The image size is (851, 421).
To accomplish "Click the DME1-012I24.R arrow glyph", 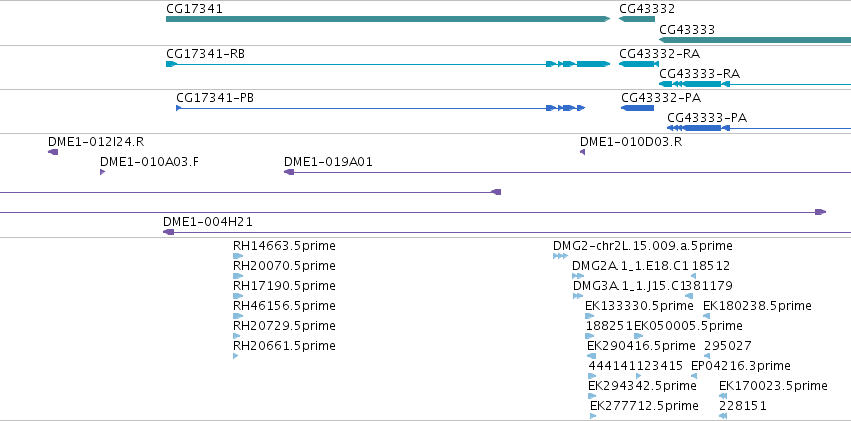I will [x=53, y=152].
